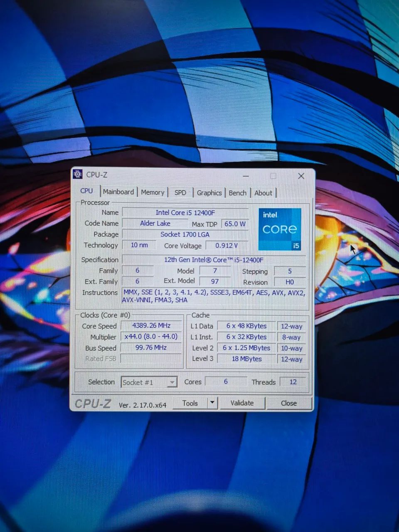Click the Max TDP value 65.0 W
Screen dimensions: 399x532
235,224
